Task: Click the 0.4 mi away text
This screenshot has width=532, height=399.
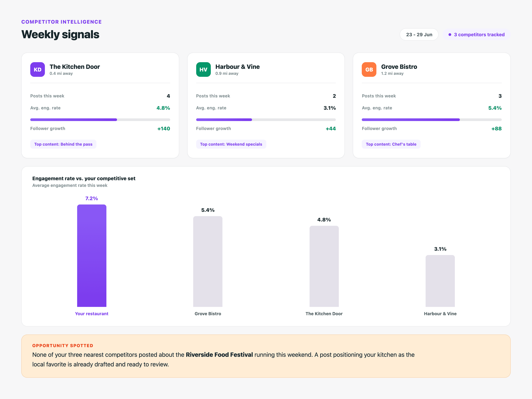Action: click(x=61, y=74)
